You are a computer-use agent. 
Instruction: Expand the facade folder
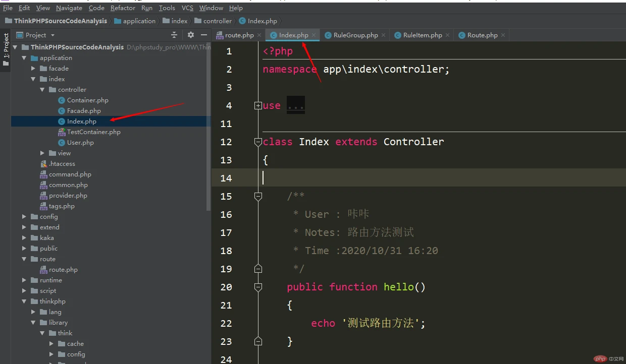click(34, 69)
